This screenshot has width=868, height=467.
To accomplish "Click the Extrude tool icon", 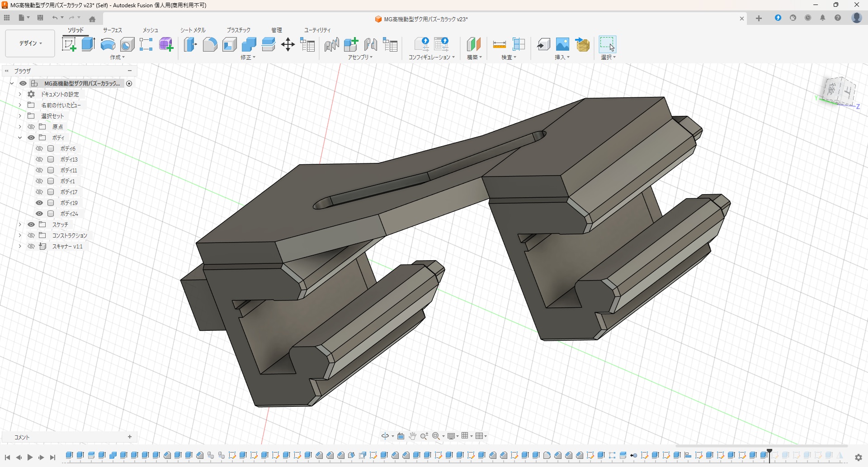I will pyautogui.click(x=88, y=44).
